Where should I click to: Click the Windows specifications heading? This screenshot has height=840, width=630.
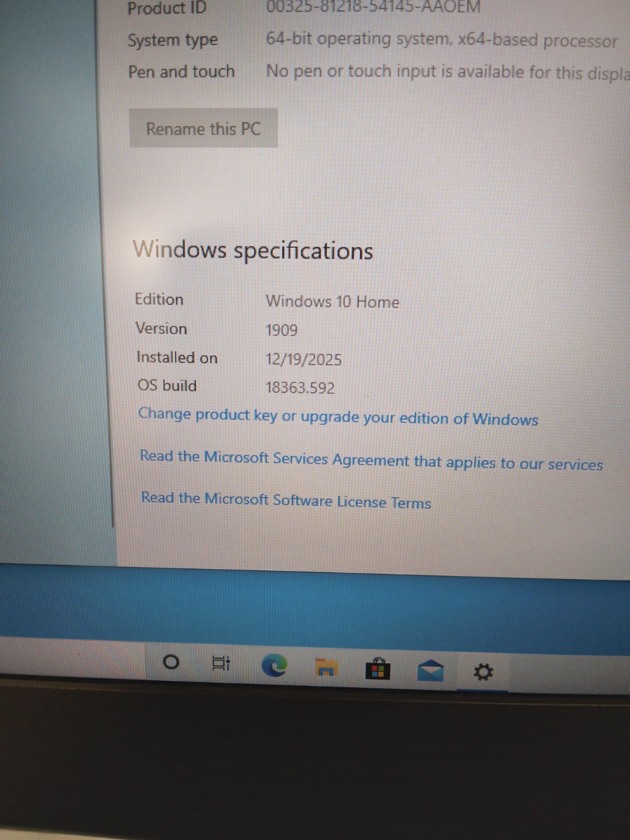[253, 249]
